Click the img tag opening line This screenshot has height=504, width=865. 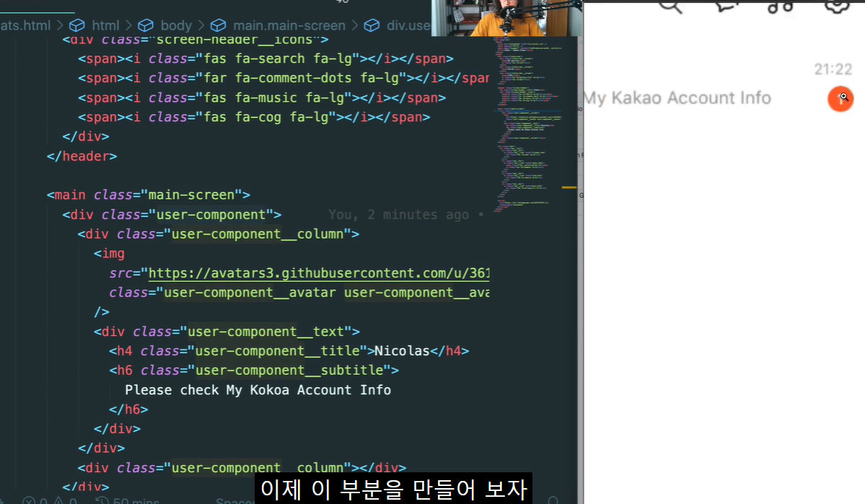[x=109, y=254]
